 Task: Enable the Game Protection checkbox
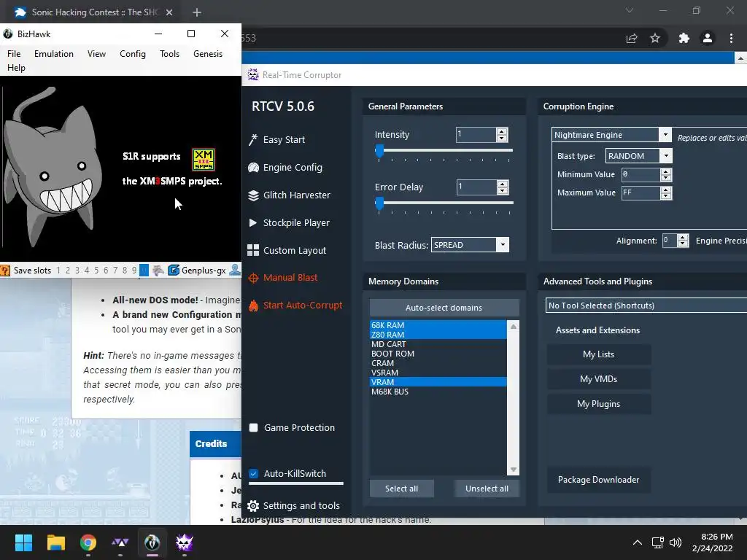(253, 427)
